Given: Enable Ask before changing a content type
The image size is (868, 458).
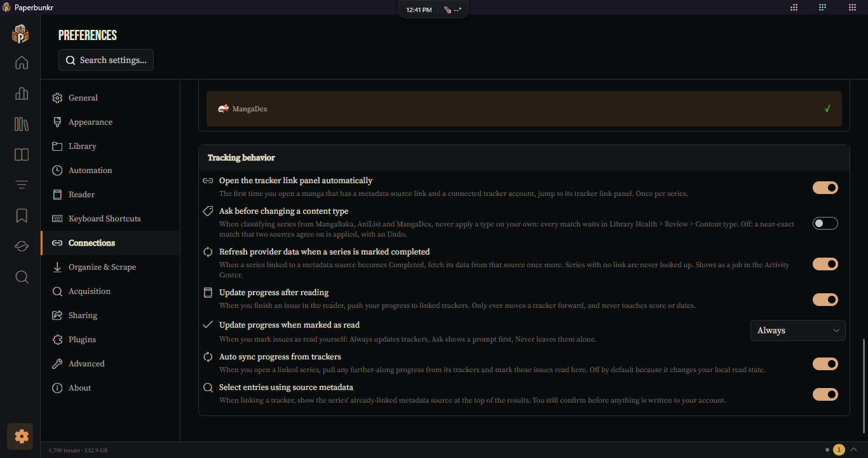Looking at the screenshot, I should (825, 223).
